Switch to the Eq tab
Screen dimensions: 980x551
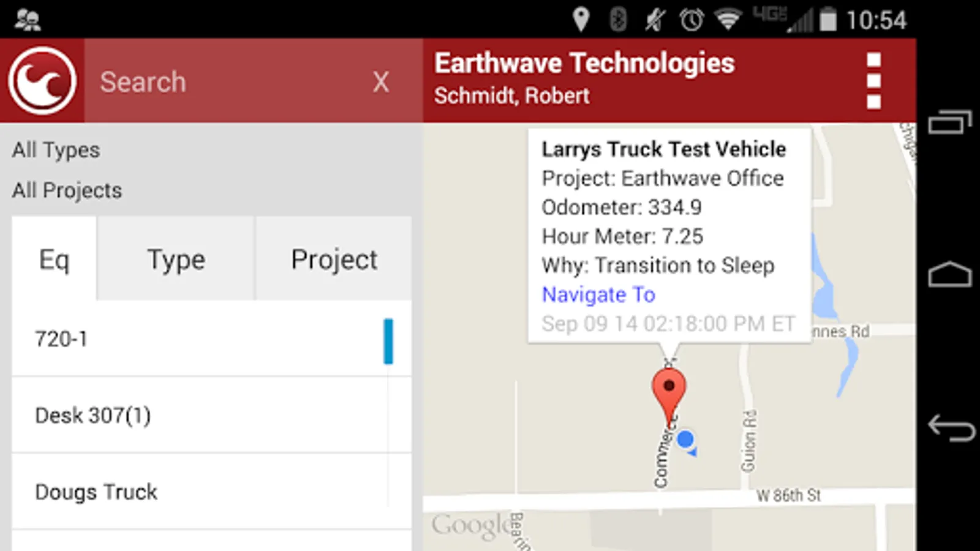(54, 259)
